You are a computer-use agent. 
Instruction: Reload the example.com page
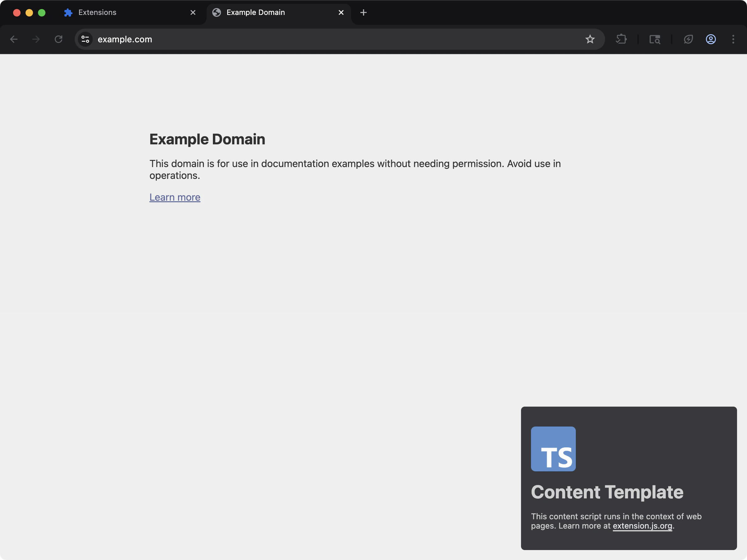click(59, 39)
